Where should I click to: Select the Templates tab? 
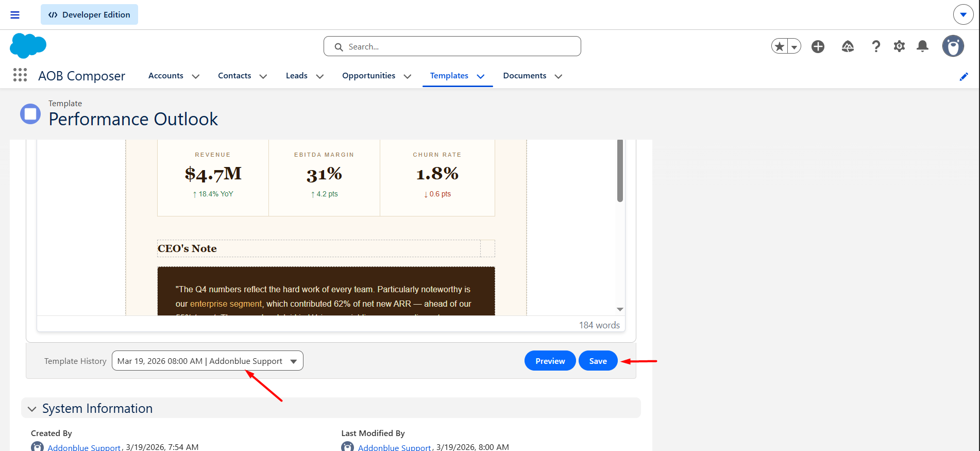coord(449,75)
